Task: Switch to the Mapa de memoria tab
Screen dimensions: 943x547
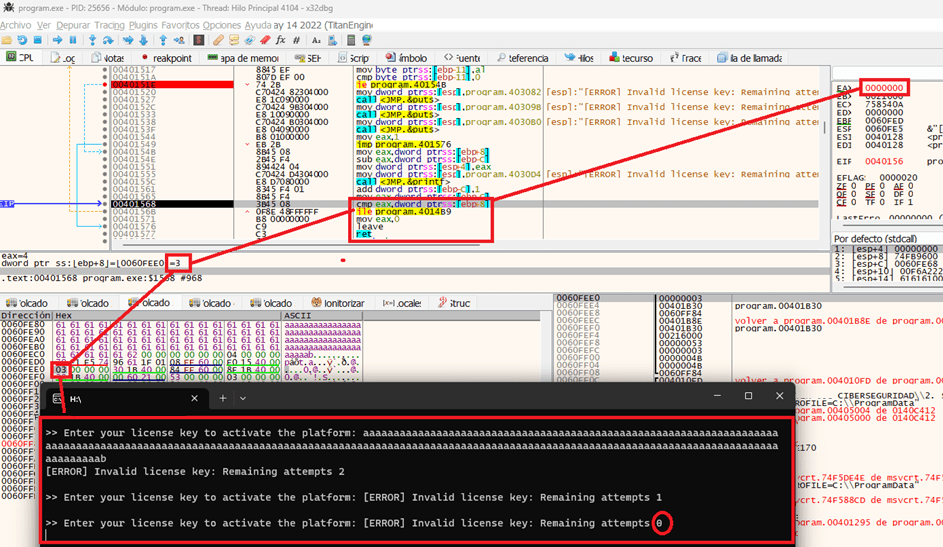Action: click(x=243, y=58)
